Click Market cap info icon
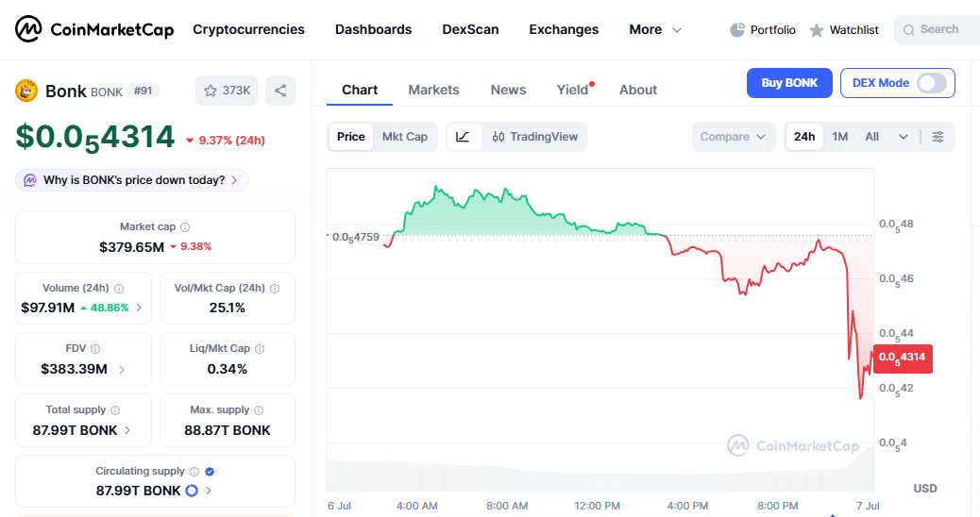The width and height of the screenshot is (980, 517). click(x=185, y=227)
